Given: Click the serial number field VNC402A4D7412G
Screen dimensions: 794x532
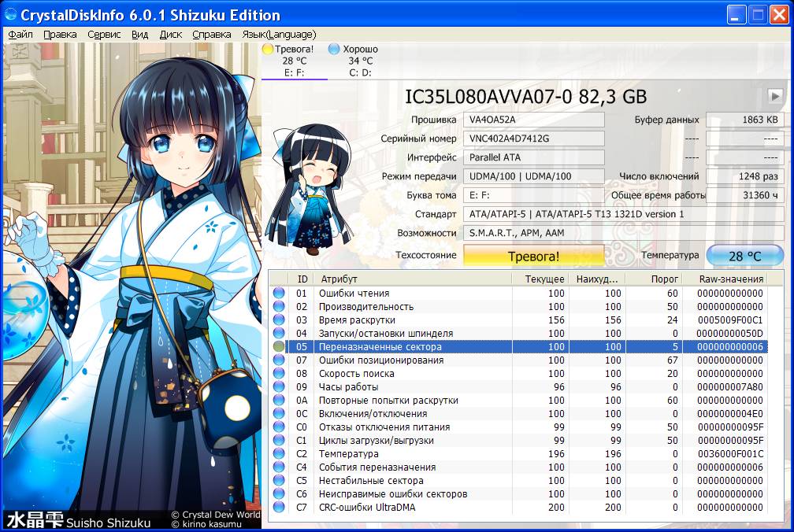Looking at the screenshot, I should (533, 139).
